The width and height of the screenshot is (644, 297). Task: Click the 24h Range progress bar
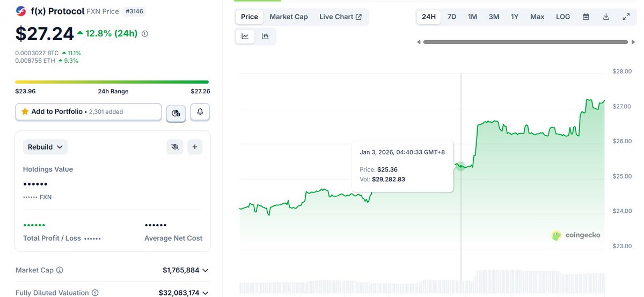click(112, 82)
